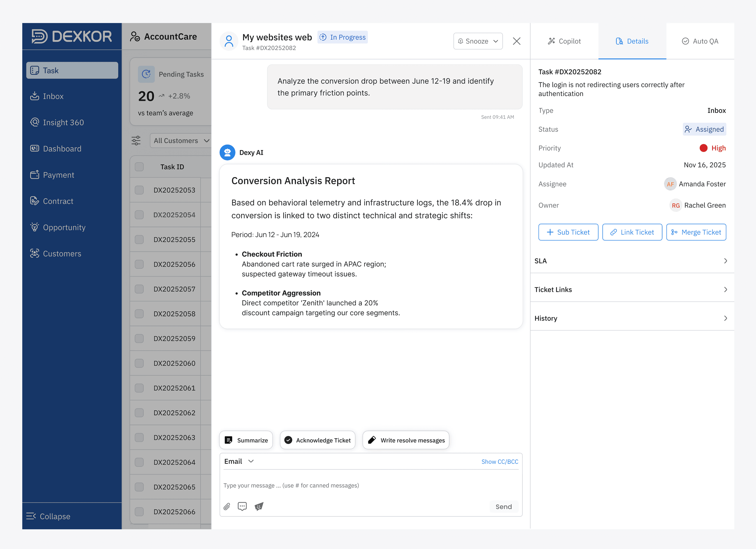Screen dimensions: 756x549
Task: Collapse the sidebar navigation
Action: (48, 516)
